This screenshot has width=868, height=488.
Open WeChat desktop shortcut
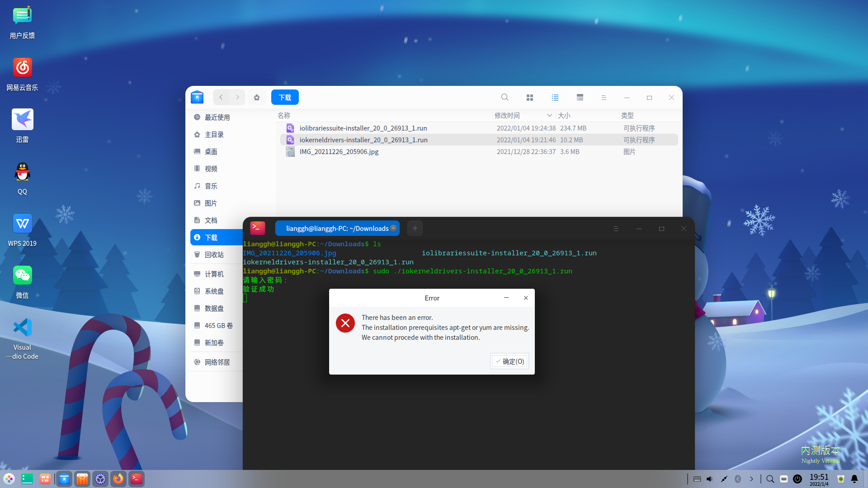point(22,276)
